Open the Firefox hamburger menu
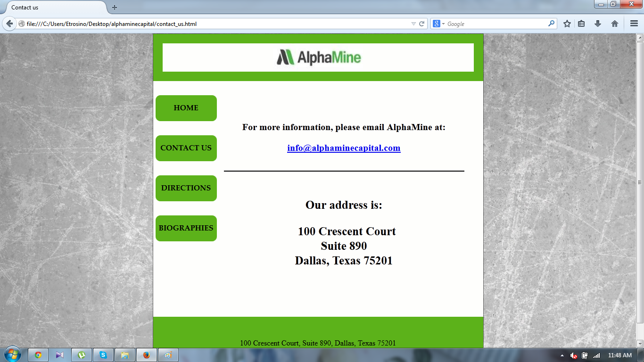 tap(634, 24)
